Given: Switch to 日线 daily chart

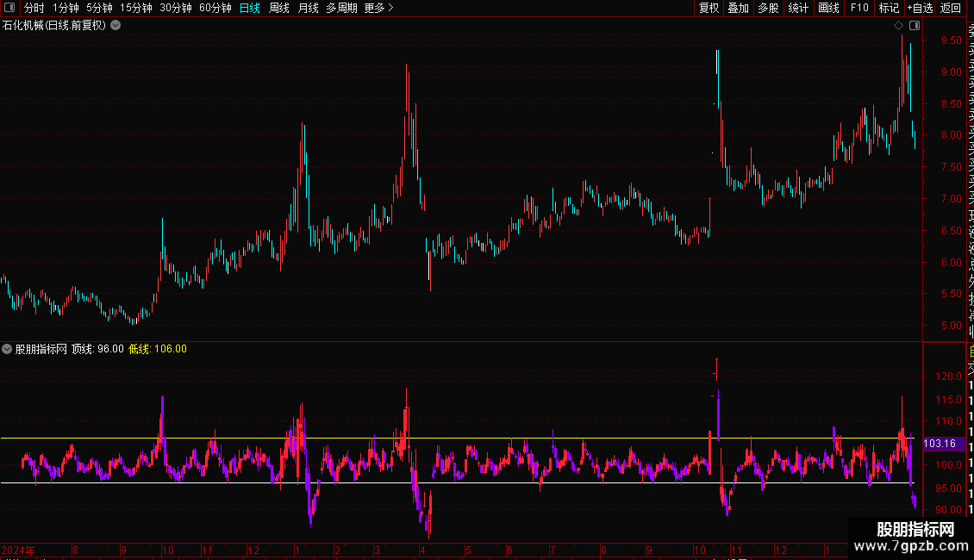Looking at the screenshot, I should (250, 8).
